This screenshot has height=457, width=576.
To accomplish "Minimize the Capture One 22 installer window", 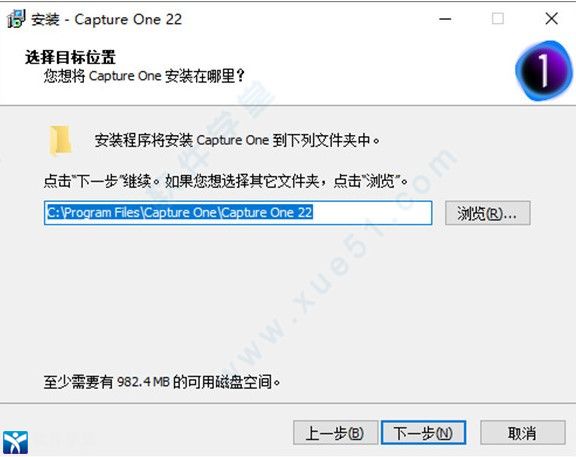I will pyautogui.click(x=445, y=19).
